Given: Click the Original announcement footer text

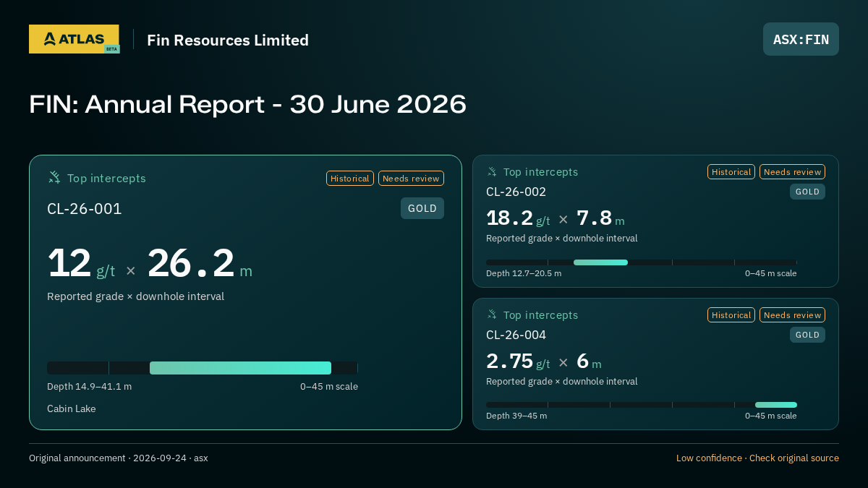Looking at the screenshot, I should pos(119,458).
